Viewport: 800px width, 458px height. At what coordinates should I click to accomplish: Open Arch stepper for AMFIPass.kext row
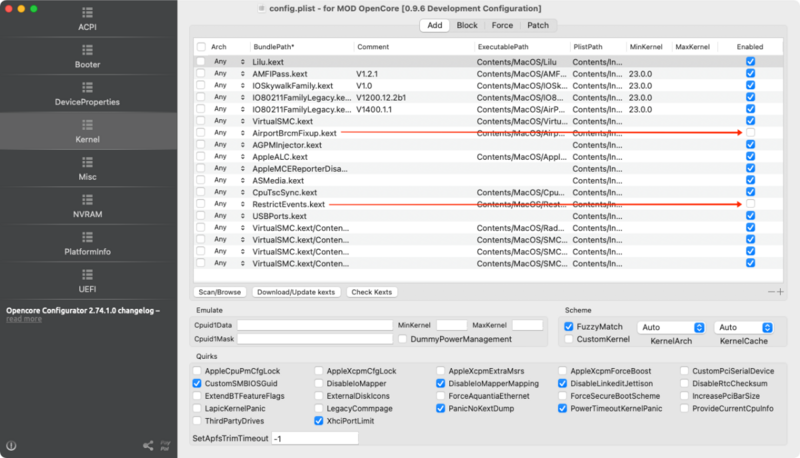pyautogui.click(x=242, y=74)
